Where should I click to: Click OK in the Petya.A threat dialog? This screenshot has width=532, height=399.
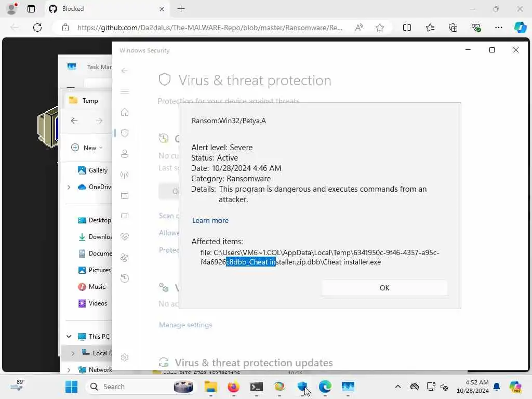pyautogui.click(x=384, y=288)
